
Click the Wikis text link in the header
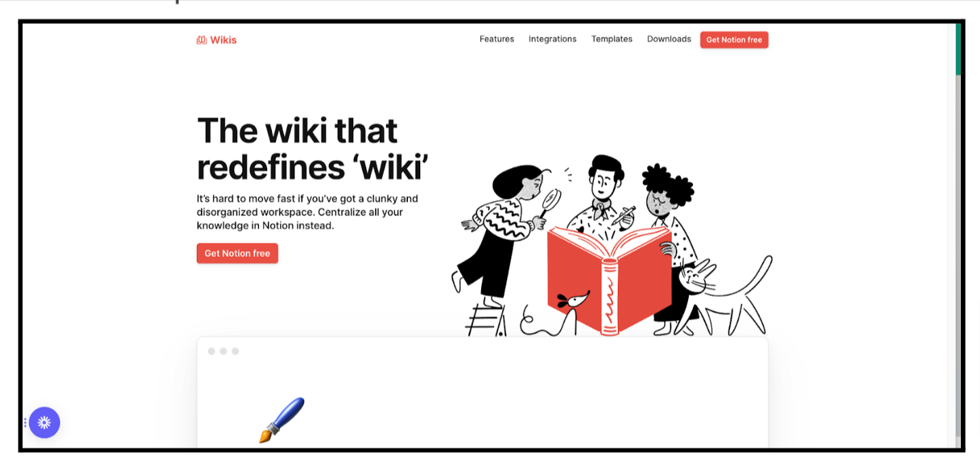(223, 40)
